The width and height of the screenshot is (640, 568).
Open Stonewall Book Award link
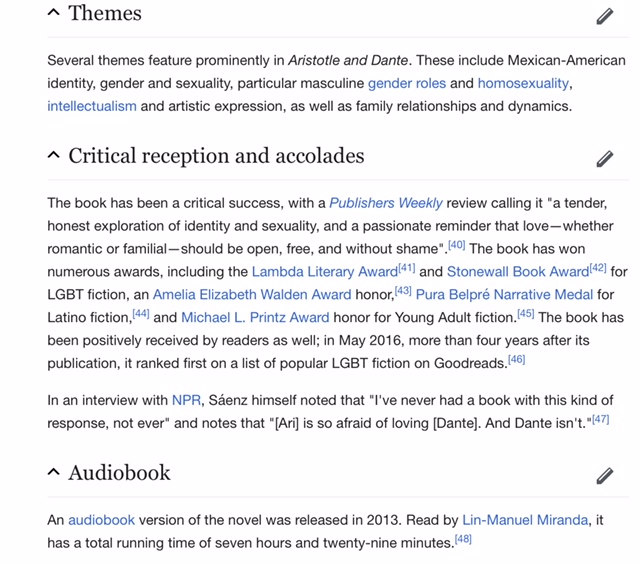[518, 272]
